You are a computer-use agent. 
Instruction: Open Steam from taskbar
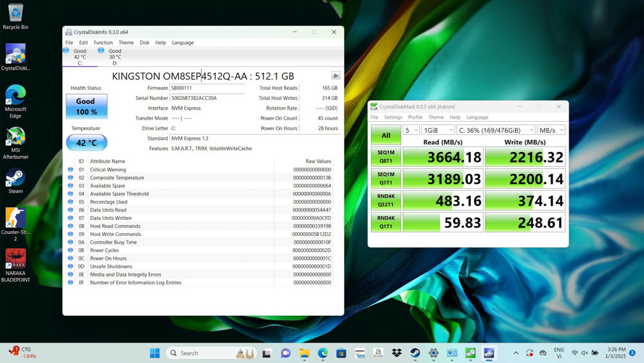(x=415, y=353)
